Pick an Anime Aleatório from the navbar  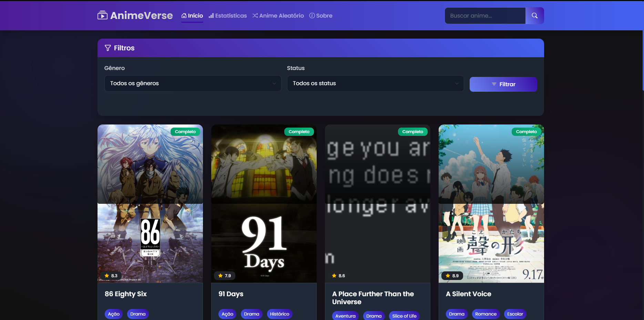click(x=278, y=16)
